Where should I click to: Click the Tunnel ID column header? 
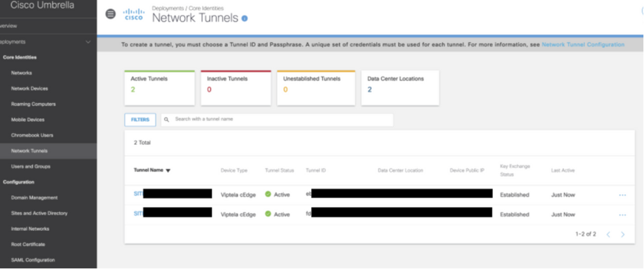coord(316,171)
